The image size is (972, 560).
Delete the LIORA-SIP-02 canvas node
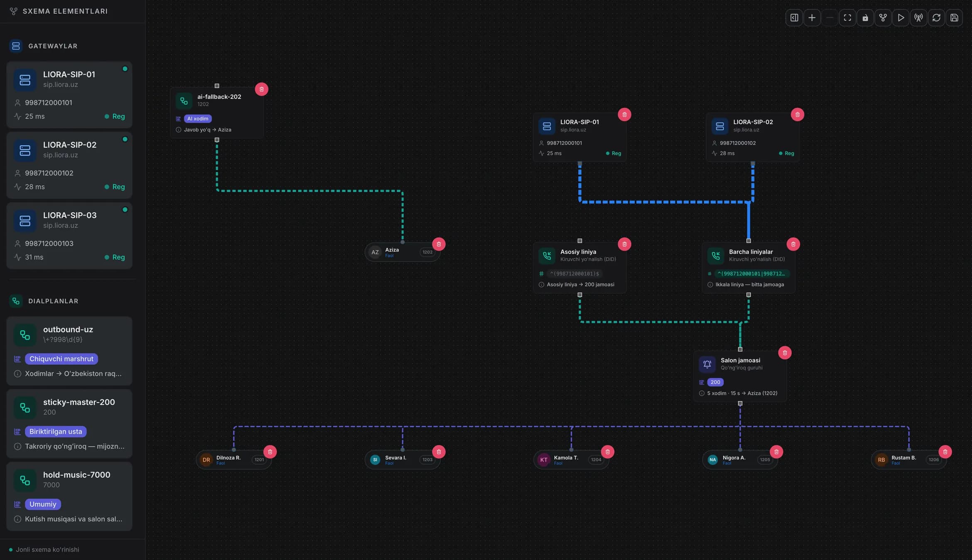798,115
